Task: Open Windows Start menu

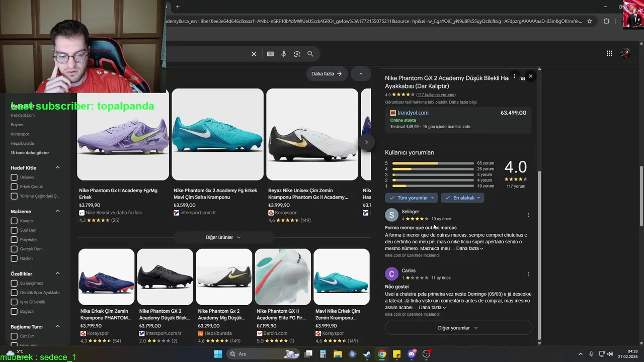Action: pos(218,354)
